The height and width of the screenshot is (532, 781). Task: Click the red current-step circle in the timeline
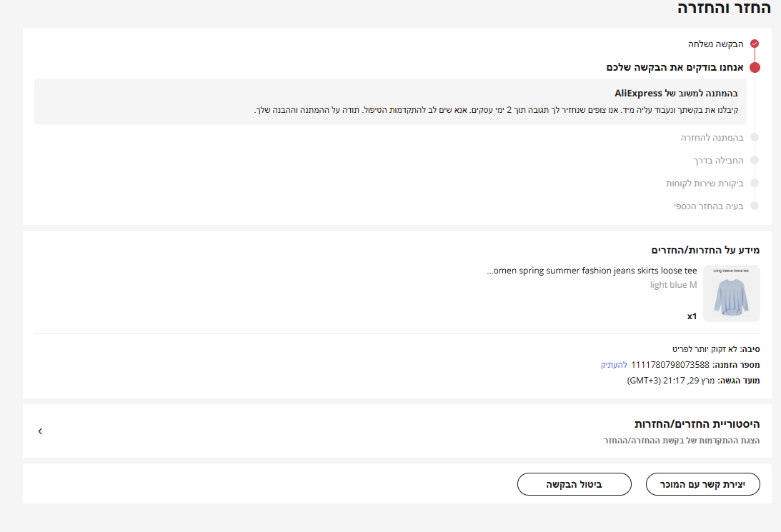[x=755, y=67]
